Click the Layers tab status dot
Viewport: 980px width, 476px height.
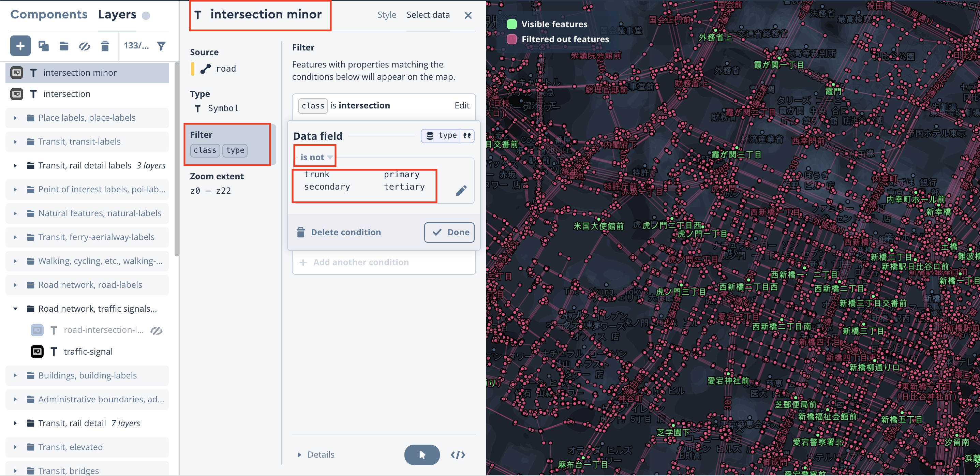click(146, 16)
